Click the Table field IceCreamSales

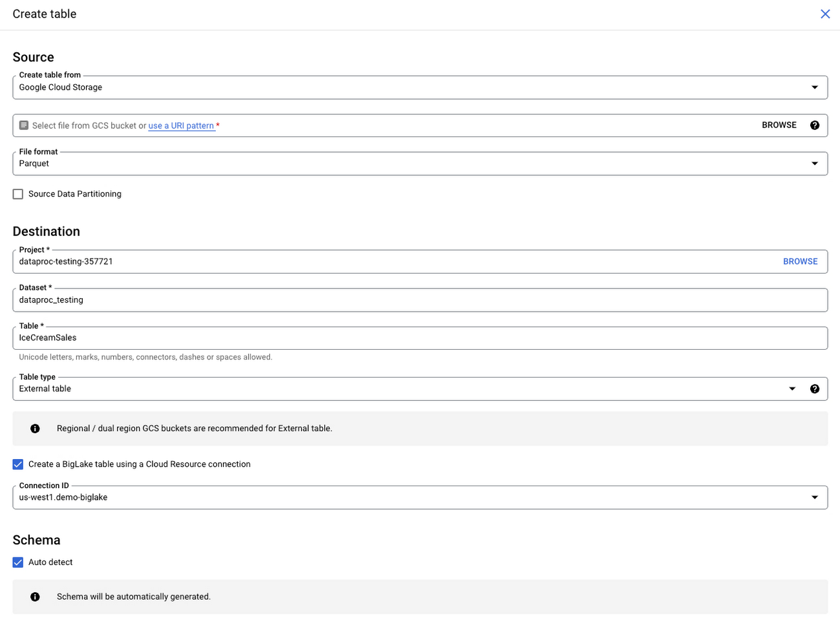tap(420, 338)
